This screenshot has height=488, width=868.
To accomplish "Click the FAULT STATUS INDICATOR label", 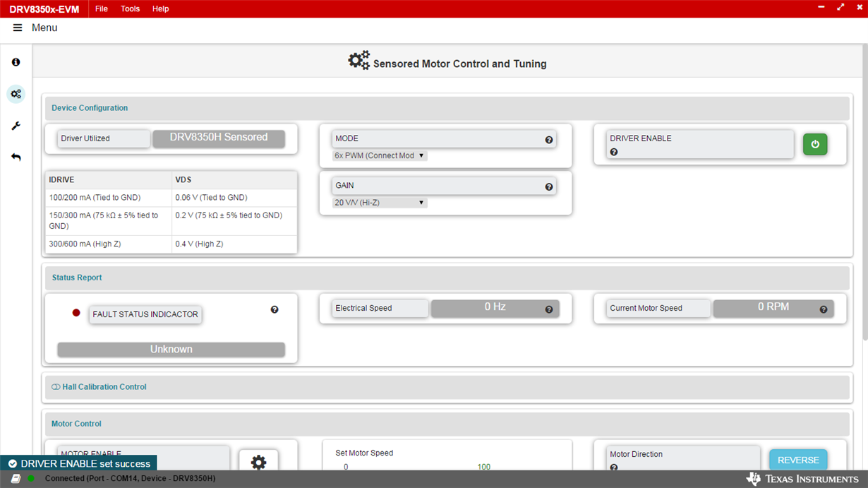I will [x=145, y=314].
